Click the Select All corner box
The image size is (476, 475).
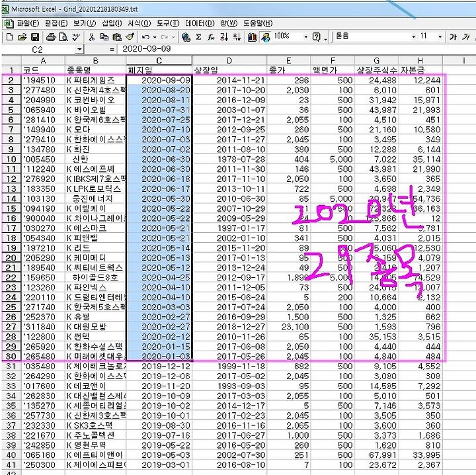11,60
